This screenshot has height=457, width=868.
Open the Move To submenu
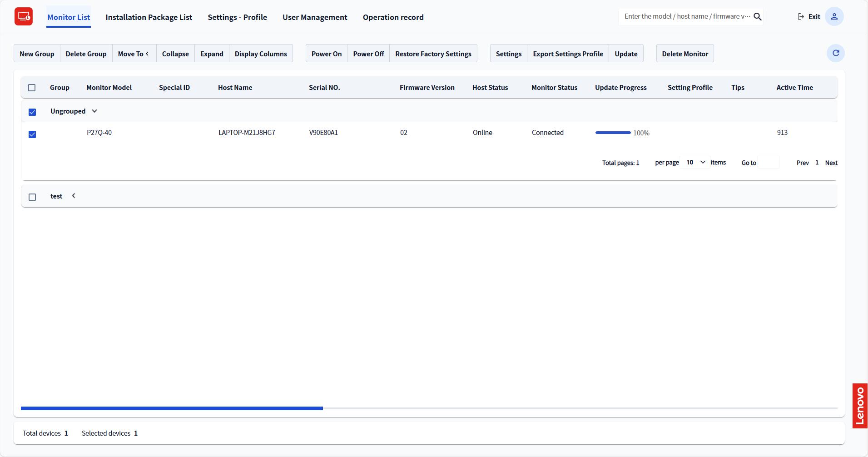[134, 54]
